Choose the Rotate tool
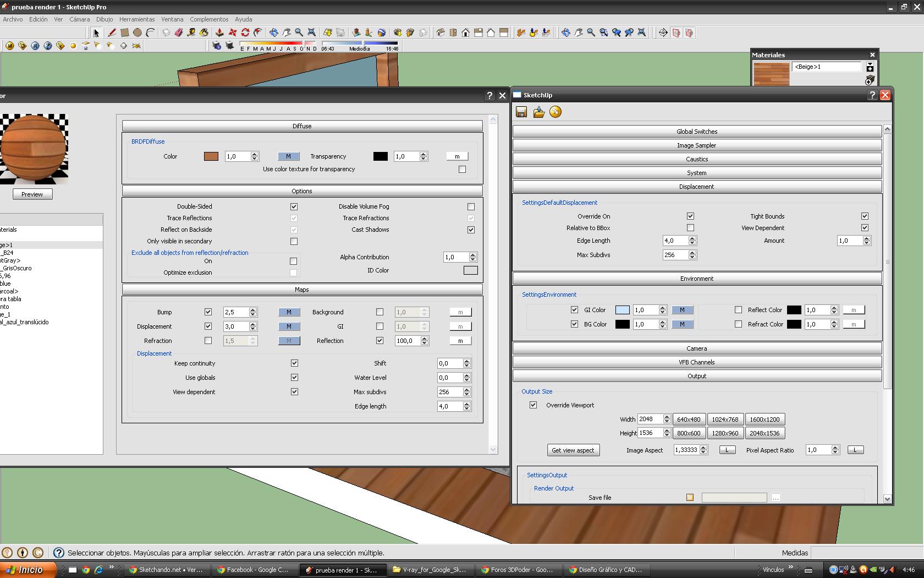924x578 pixels. tap(245, 32)
